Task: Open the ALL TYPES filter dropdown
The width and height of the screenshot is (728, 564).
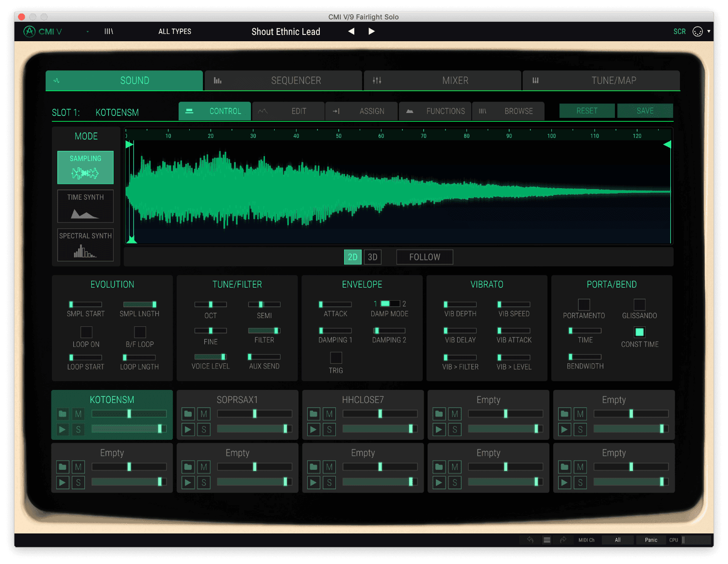Action: pos(175,32)
